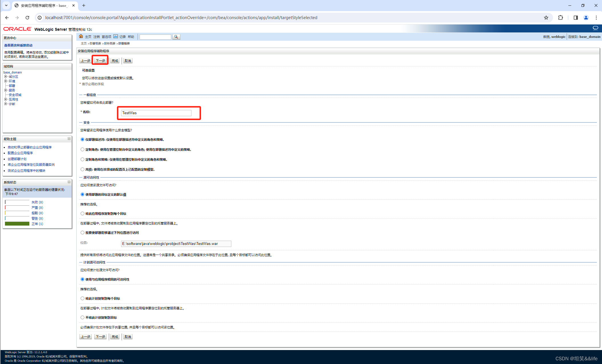
Task: Click the home icon in console toolbar
Action: (81, 36)
